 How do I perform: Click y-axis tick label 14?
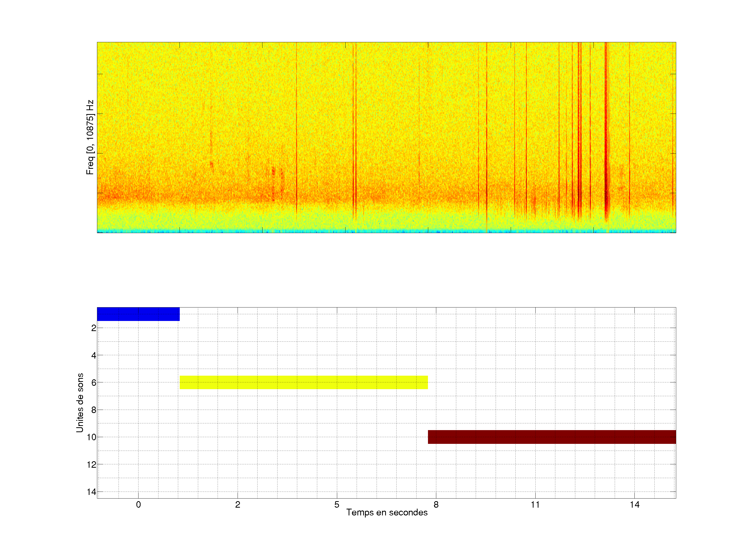click(x=92, y=492)
